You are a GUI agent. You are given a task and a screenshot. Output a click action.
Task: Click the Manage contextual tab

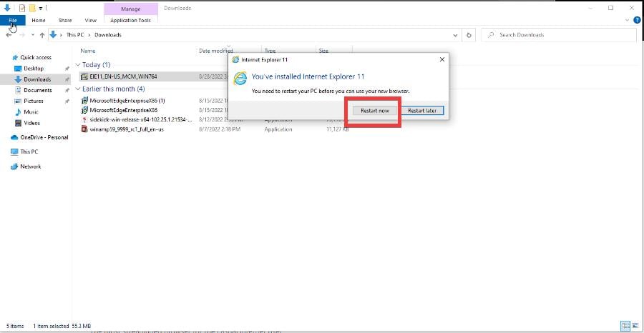(x=131, y=9)
